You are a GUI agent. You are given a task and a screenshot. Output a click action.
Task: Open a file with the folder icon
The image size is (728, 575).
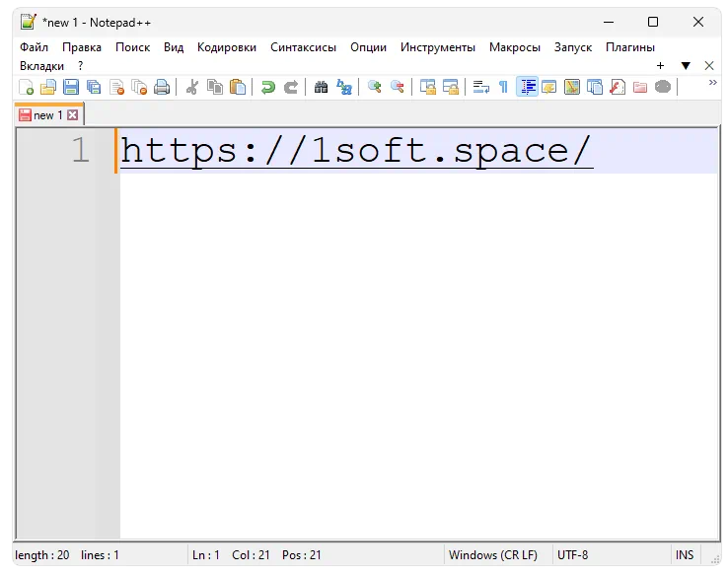(x=48, y=87)
